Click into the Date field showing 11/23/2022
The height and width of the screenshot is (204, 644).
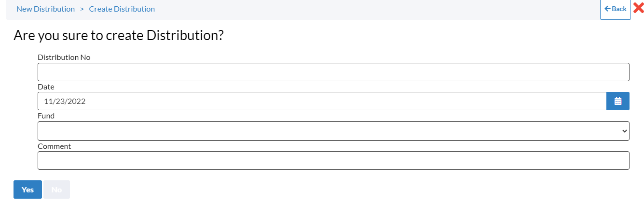click(322, 101)
